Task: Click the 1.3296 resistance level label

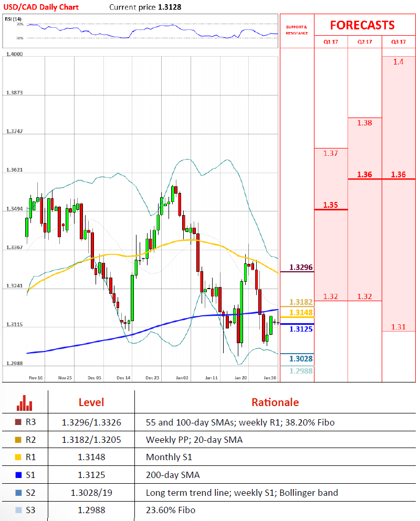Action: (301, 267)
